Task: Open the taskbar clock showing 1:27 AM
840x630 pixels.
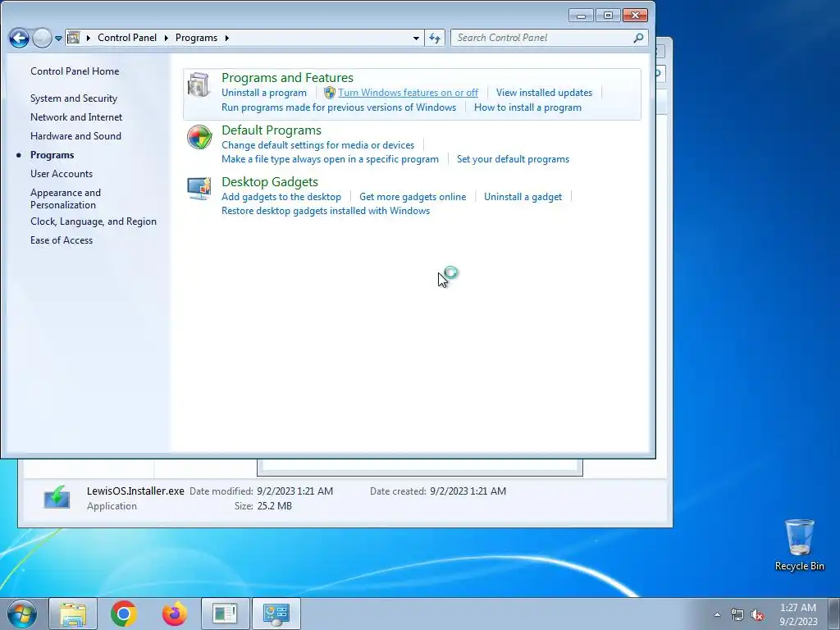Action: click(x=798, y=614)
